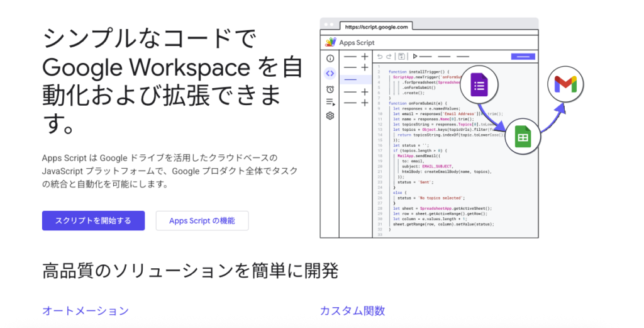The image size is (644, 328).
Task: Click the Apps Script の機能 button
Action: (x=202, y=220)
